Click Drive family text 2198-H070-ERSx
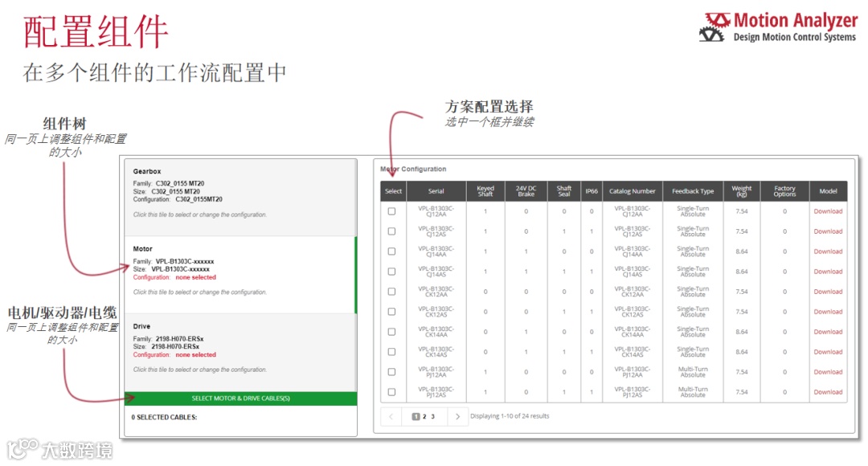 tap(179, 339)
